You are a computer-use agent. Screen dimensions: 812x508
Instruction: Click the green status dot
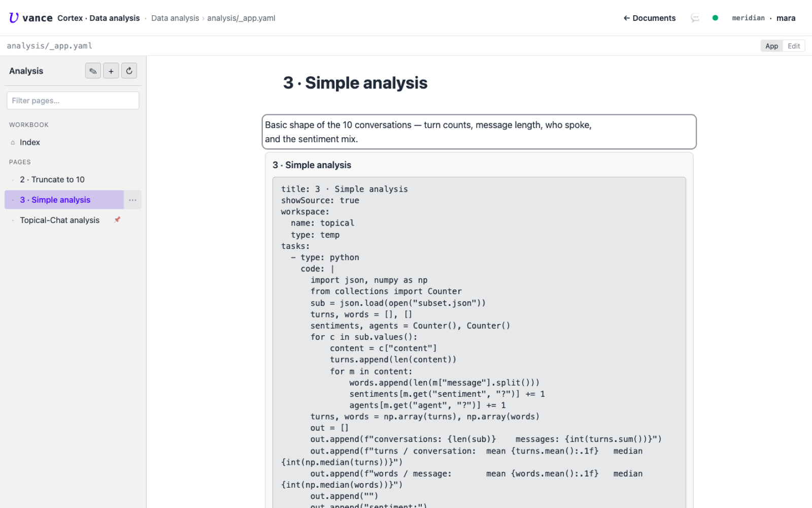tap(715, 18)
